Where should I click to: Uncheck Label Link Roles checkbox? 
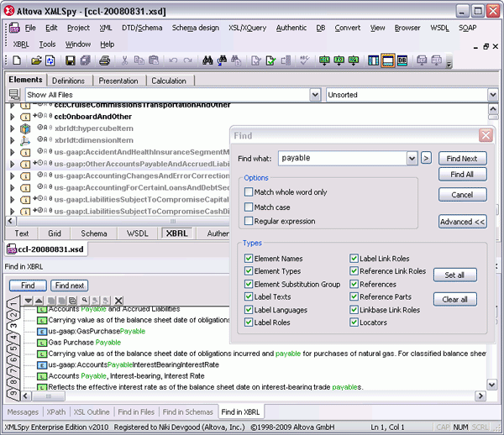click(354, 259)
